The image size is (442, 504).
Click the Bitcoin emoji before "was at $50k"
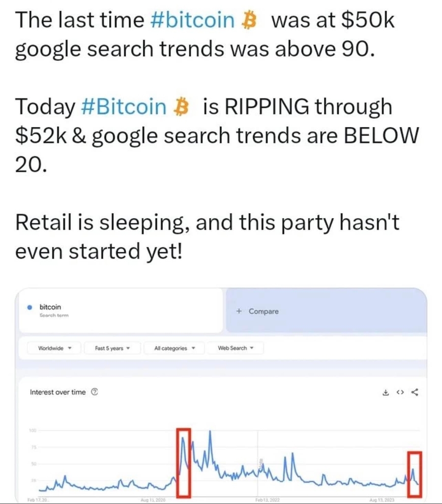click(x=249, y=20)
